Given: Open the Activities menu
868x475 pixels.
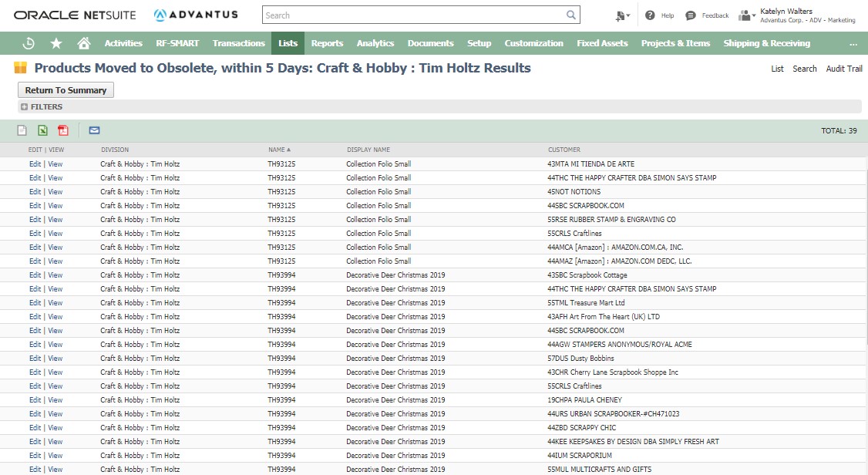Looking at the screenshot, I should [x=123, y=43].
